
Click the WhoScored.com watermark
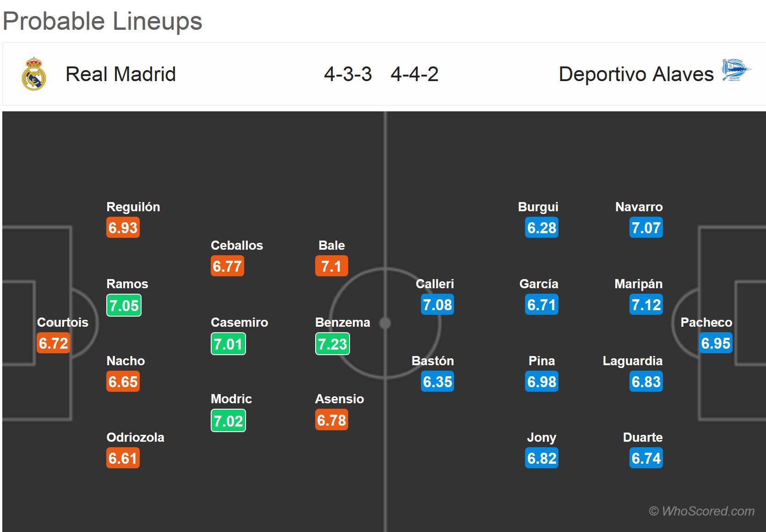pos(702,511)
